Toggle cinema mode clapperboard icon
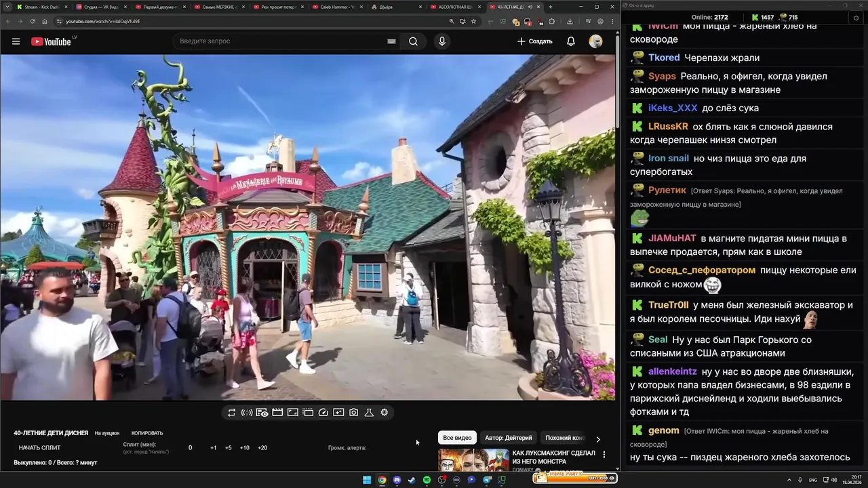 pos(277,412)
